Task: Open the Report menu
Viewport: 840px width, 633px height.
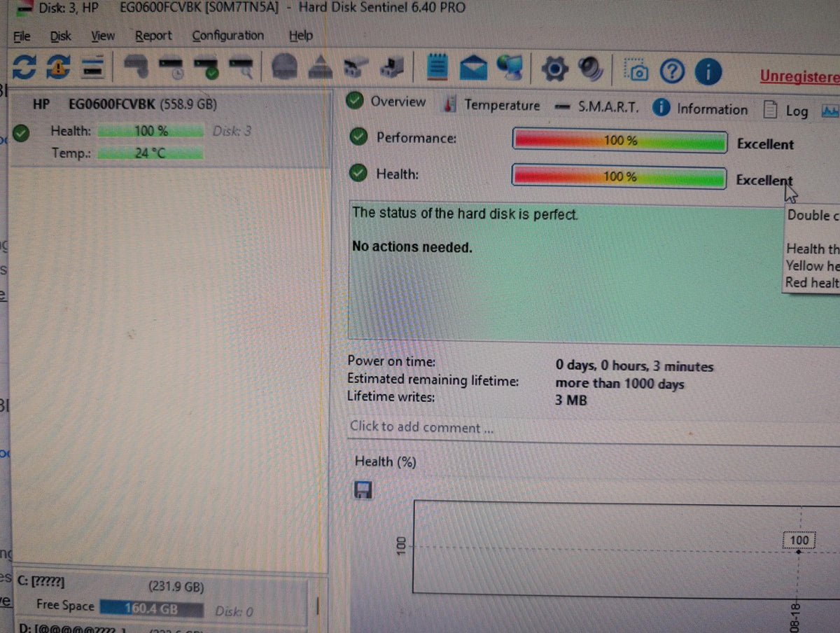Action: (x=153, y=36)
